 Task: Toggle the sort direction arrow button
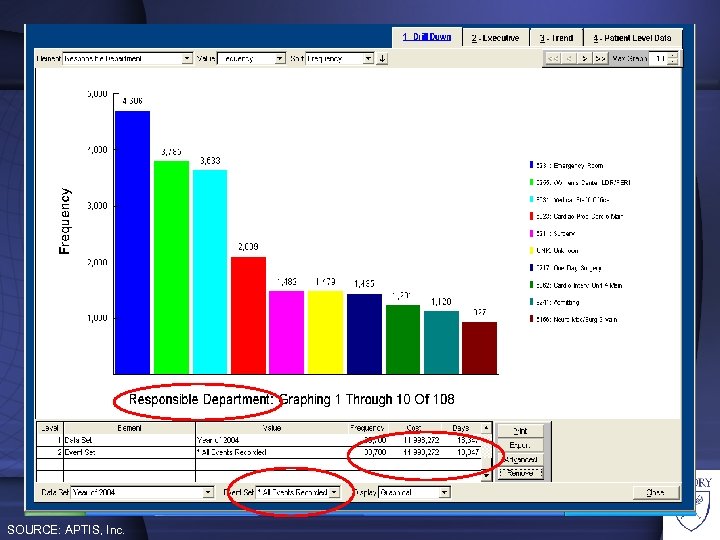(x=382, y=58)
